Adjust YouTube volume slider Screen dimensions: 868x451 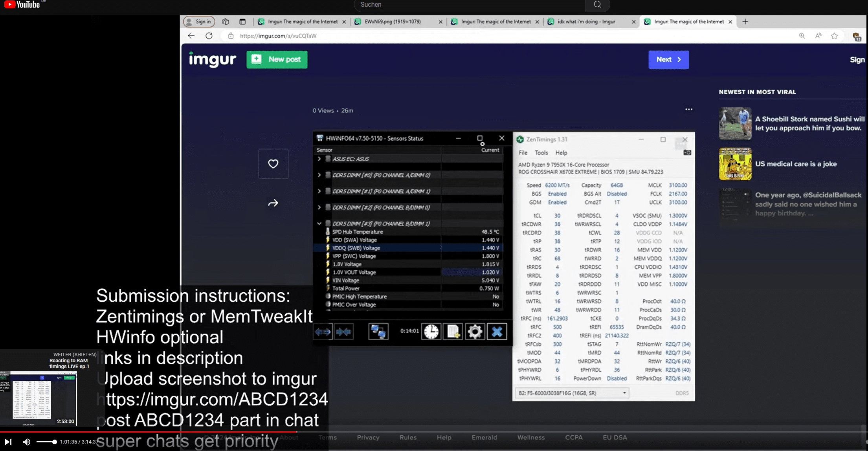click(x=46, y=442)
